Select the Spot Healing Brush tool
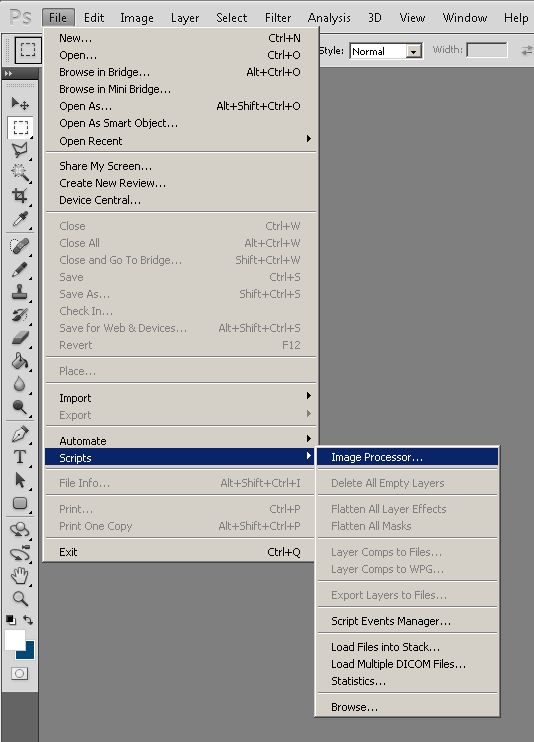The image size is (534, 742). 20,246
